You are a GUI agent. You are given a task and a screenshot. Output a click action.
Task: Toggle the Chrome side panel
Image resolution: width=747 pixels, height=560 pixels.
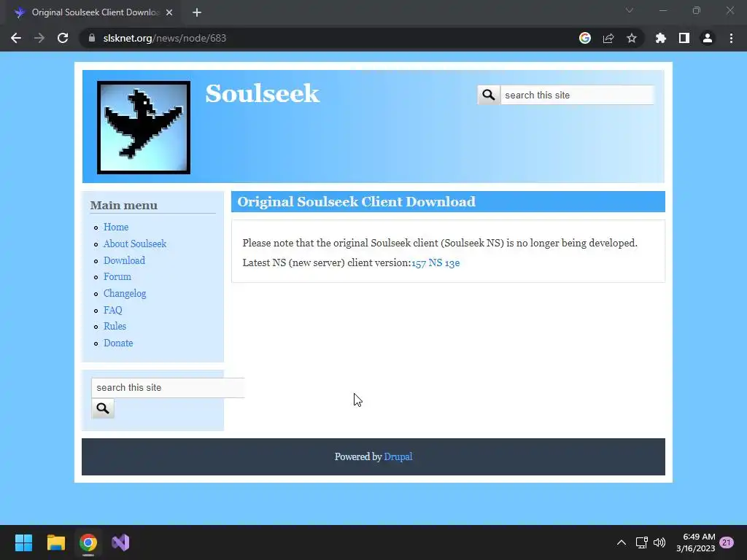(x=684, y=38)
